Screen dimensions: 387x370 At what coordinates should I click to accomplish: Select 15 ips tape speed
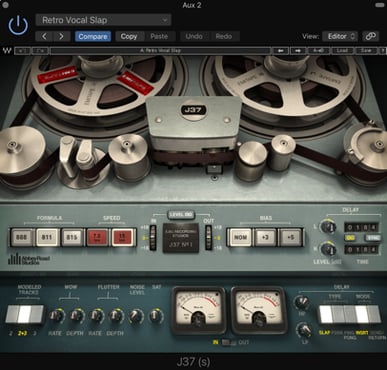point(123,237)
